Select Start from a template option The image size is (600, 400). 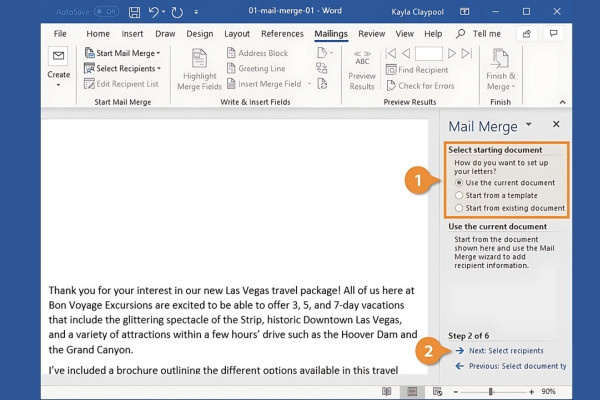tap(496, 195)
